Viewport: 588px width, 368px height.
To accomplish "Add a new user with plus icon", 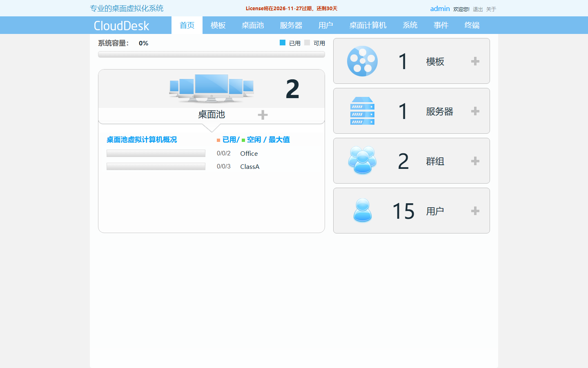I will [x=475, y=211].
